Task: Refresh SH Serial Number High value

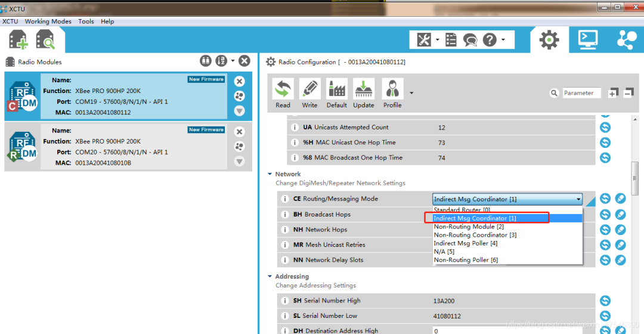Action: coord(605,301)
